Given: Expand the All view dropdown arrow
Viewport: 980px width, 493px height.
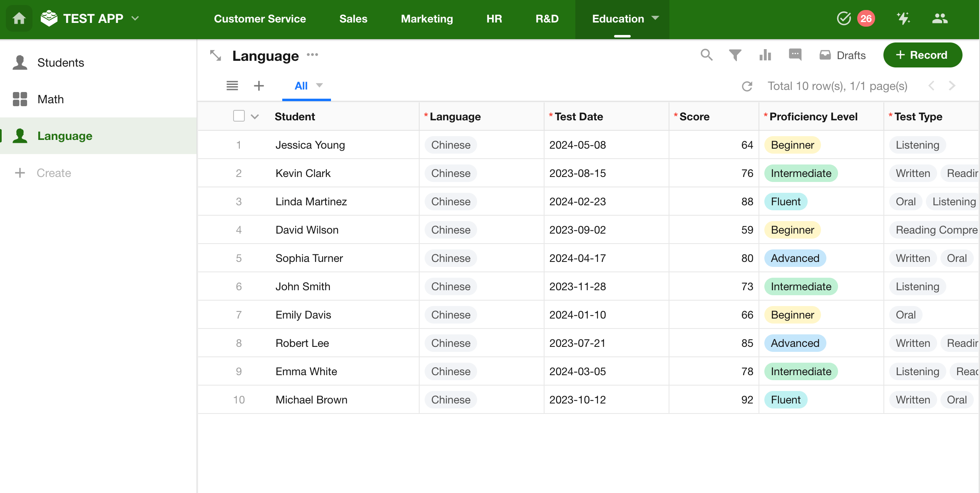Looking at the screenshot, I should [320, 85].
